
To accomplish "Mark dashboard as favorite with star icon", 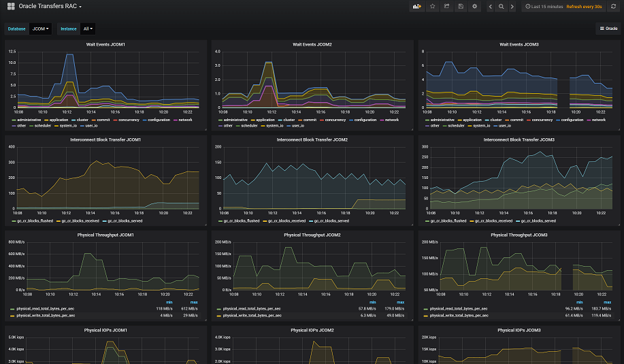I will tap(433, 6).
